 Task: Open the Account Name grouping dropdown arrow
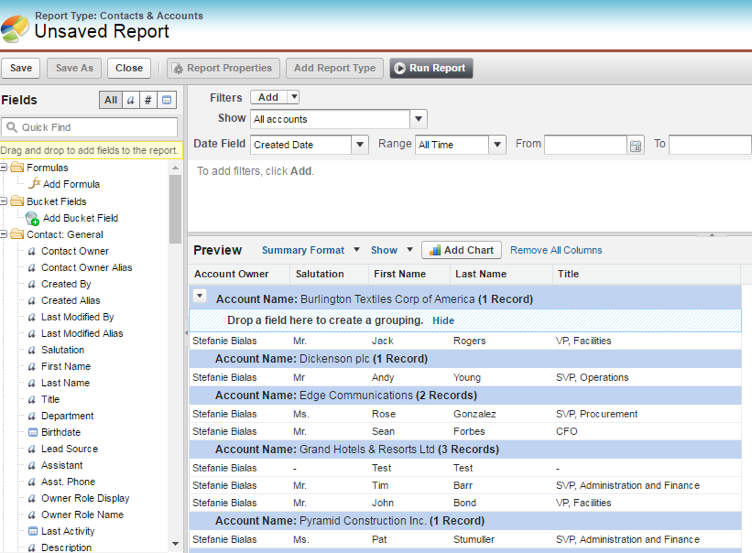(199, 296)
